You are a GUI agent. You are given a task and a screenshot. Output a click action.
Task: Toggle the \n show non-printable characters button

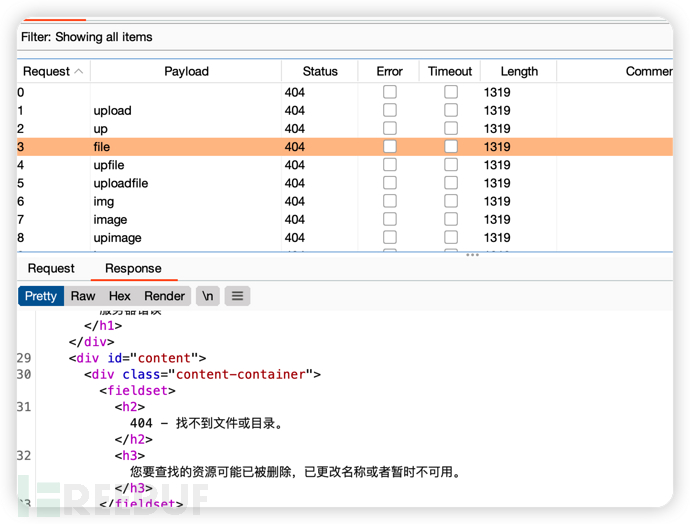(x=208, y=296)
